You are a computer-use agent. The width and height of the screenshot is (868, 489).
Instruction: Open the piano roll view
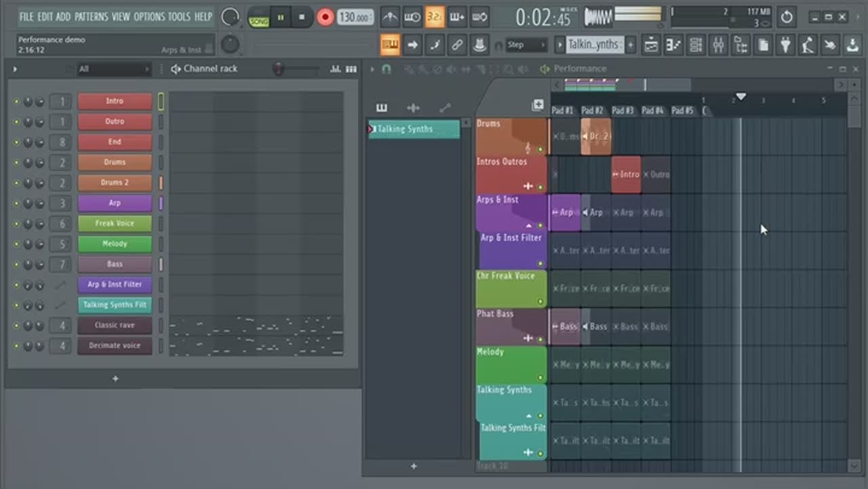point(673,45)
